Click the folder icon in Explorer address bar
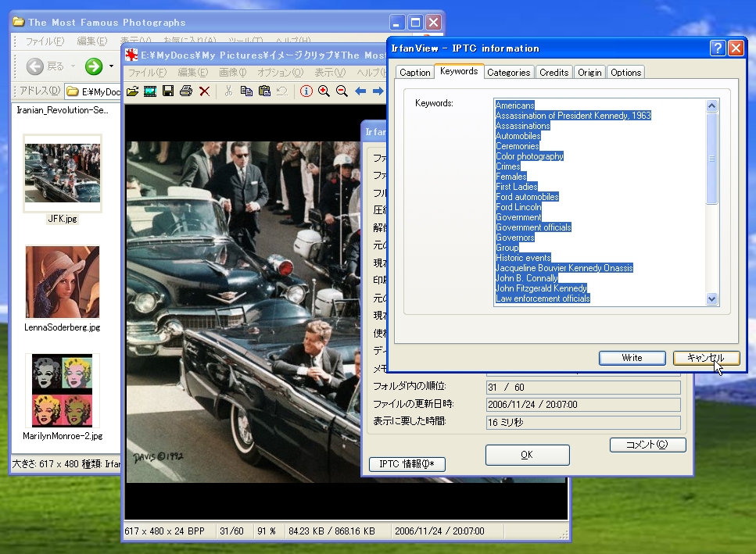Image resolution: width=756 pixels, height=554 pixels. click(73, 91)
